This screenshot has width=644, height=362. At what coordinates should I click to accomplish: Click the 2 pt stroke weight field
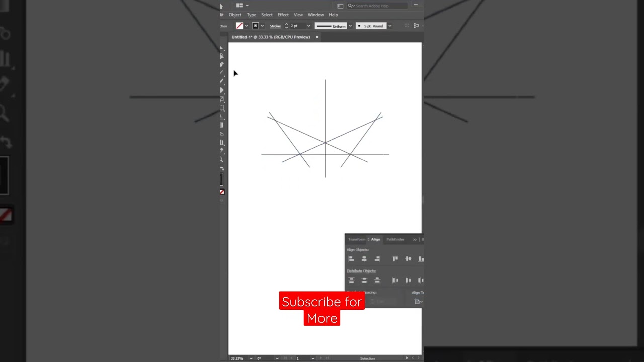tap(297, 26)
